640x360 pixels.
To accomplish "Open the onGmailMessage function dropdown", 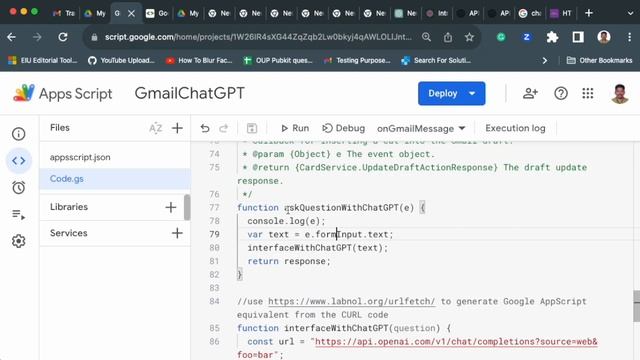I will 421,129.
